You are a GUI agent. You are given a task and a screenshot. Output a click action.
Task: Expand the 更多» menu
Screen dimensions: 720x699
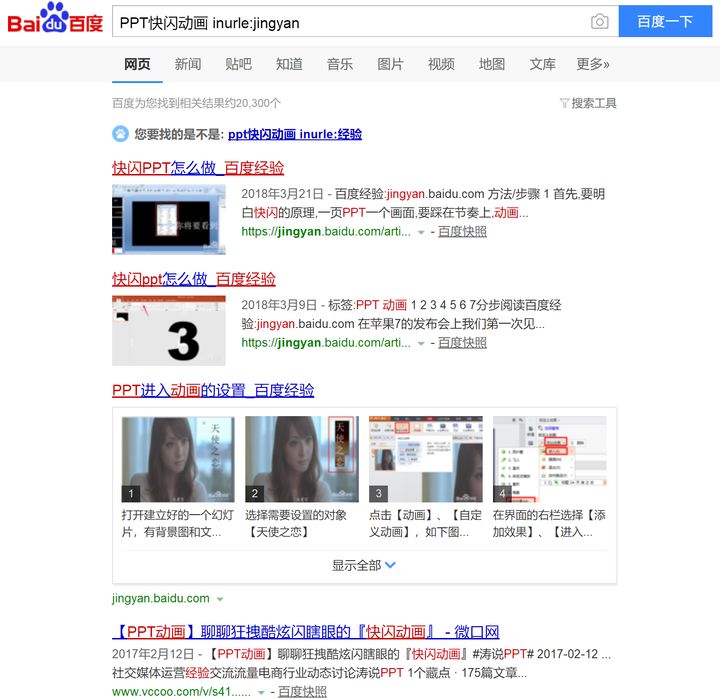point(593,64)
